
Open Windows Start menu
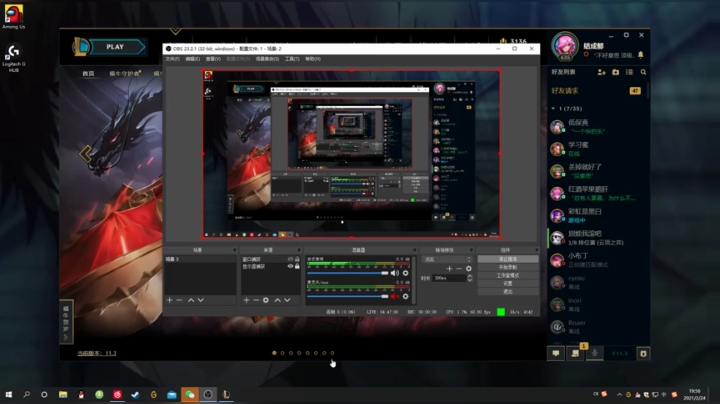8,394
